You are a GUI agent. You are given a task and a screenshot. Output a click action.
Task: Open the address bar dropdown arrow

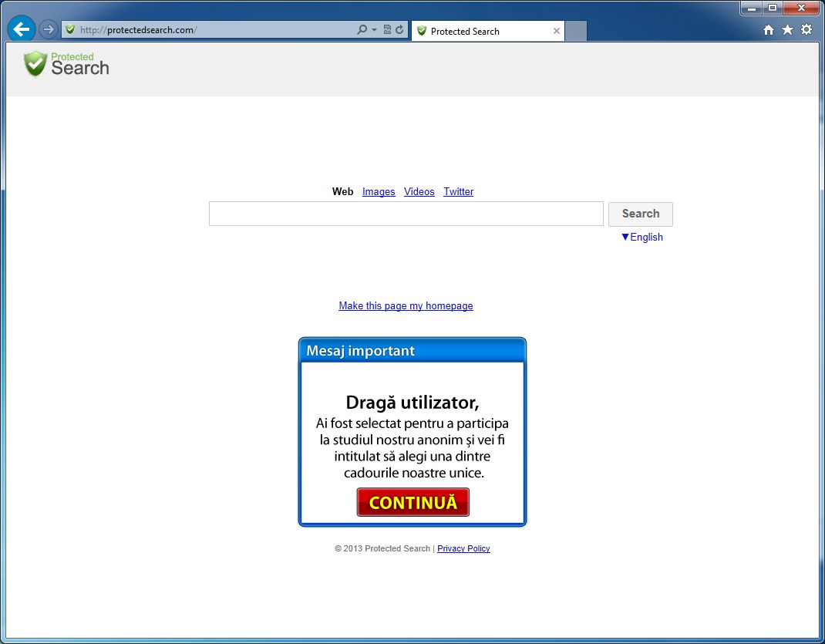[374, 30]
